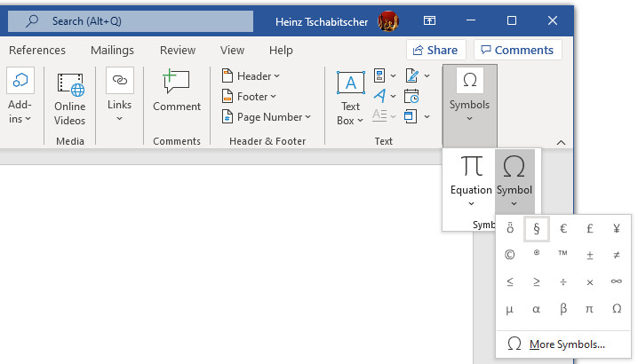
Task: Switch to the Review tab
Action: (x=178, y=50)
